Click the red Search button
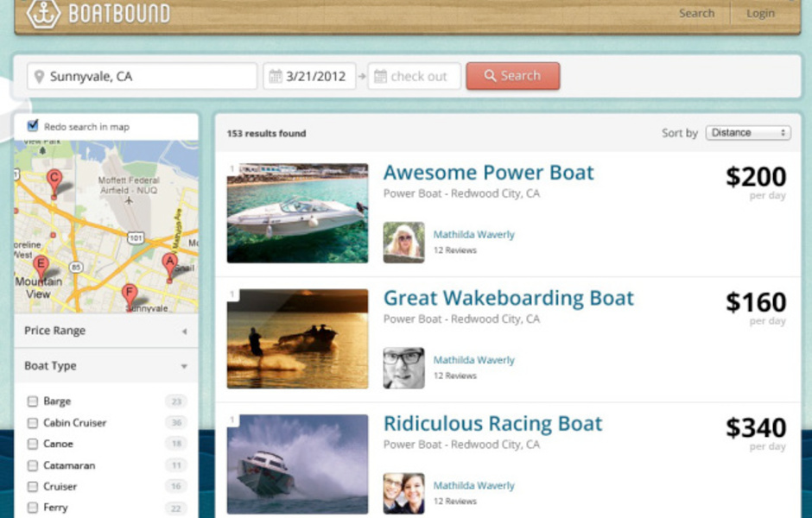Screen dimensions: 812x518 coord(512,76)
